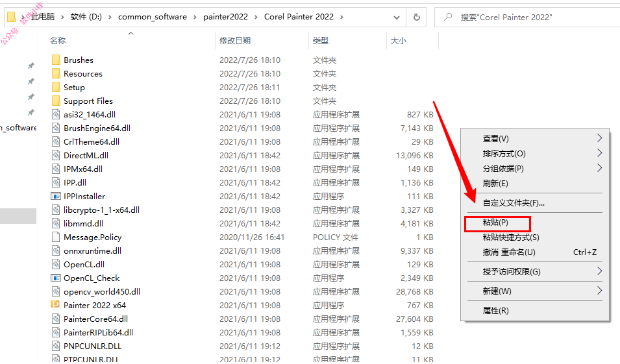
Task: Click the Resources folder icon
Action: click(56, 73)
